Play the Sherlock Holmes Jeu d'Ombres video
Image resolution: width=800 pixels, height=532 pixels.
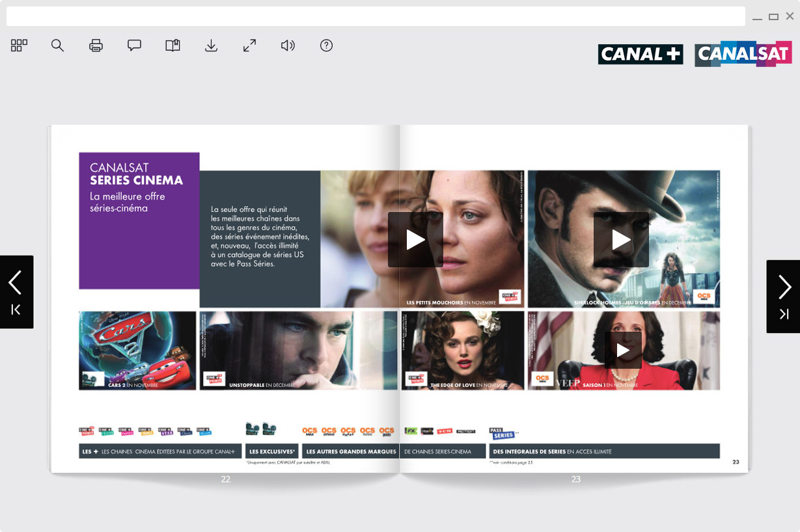coord(621,239)
